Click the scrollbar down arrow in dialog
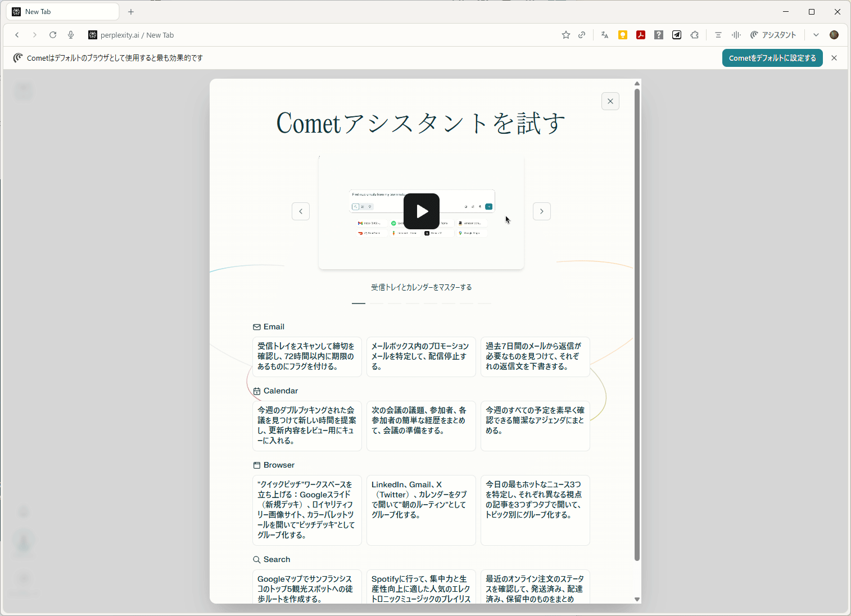Viewport: 851px width, 616px height. click(637, 599)
